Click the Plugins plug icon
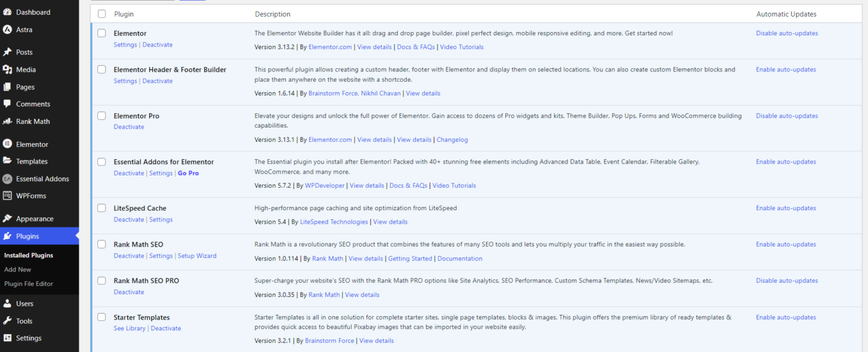This screenshot has height=352, width=868. coord(7,236)
